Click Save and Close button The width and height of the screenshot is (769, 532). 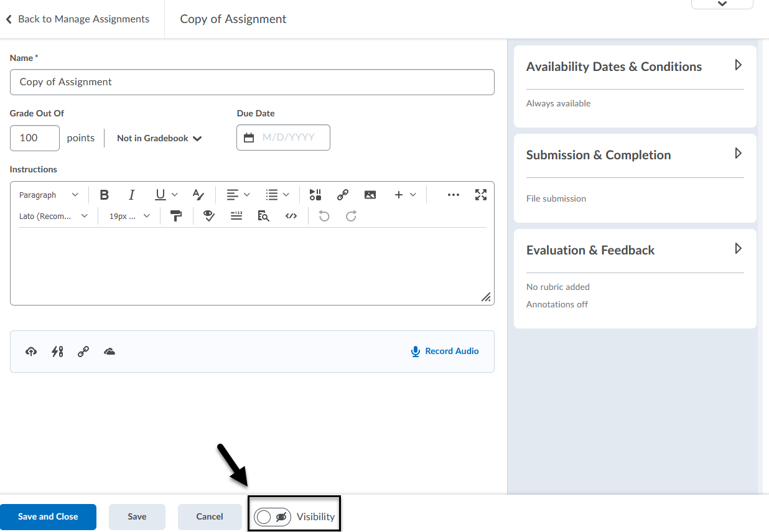click(48, 516)
